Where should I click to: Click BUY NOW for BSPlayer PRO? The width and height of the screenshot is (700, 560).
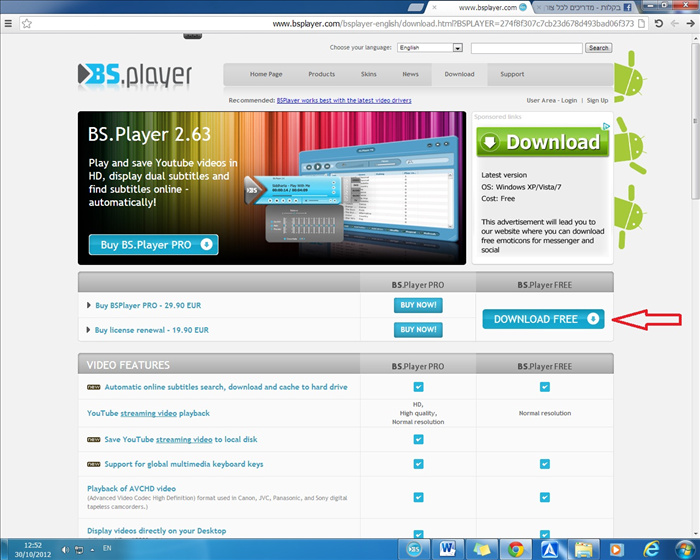[418, 305]
